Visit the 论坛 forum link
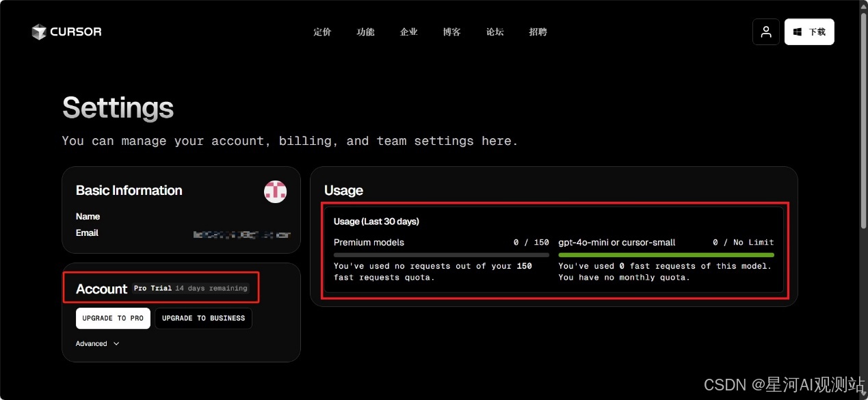The height and width of the screenshot is (400, 868). 495,32
